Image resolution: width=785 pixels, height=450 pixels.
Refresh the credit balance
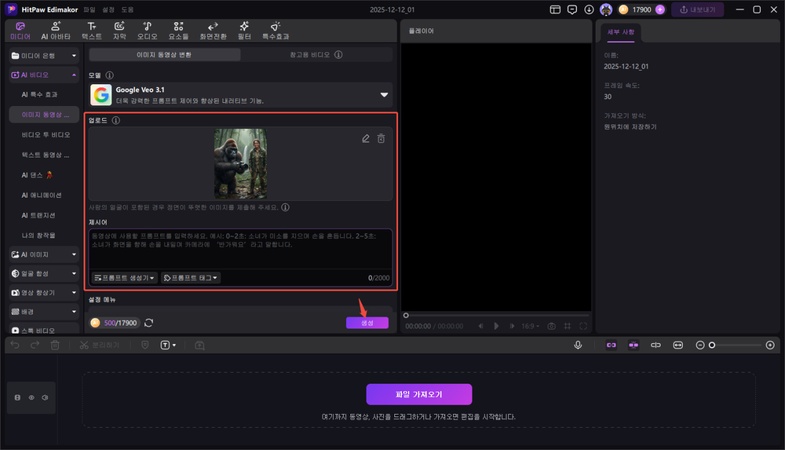149,323
